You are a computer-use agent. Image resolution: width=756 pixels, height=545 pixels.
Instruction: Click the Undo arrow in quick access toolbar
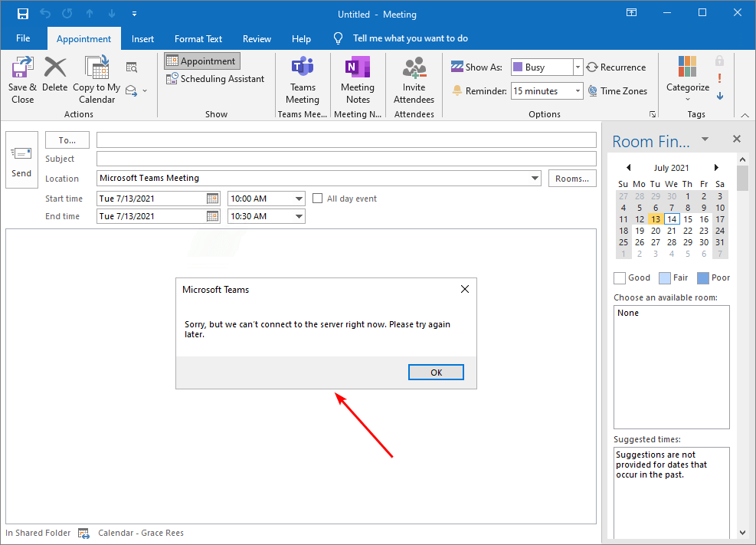tap(45, 14)
